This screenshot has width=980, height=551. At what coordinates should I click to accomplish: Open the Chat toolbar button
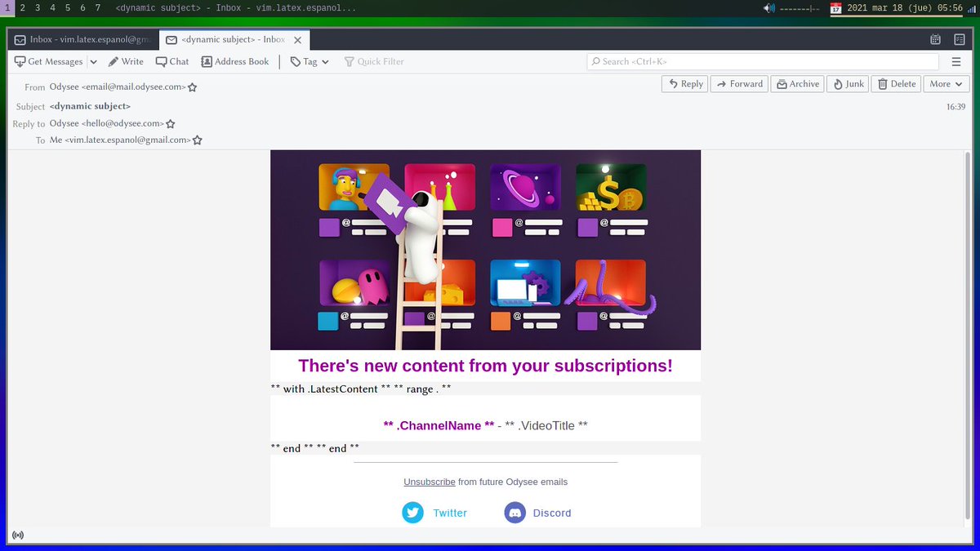point(172,61)
